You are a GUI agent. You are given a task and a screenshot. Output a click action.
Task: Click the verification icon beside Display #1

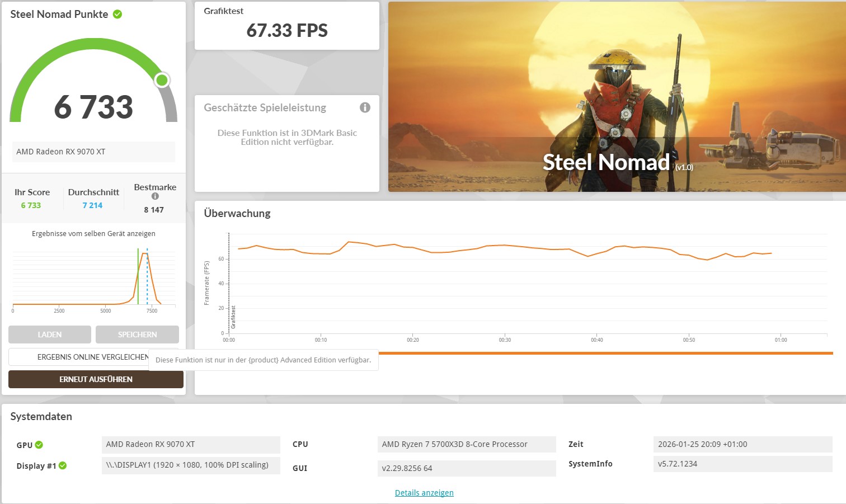point(63,465)
